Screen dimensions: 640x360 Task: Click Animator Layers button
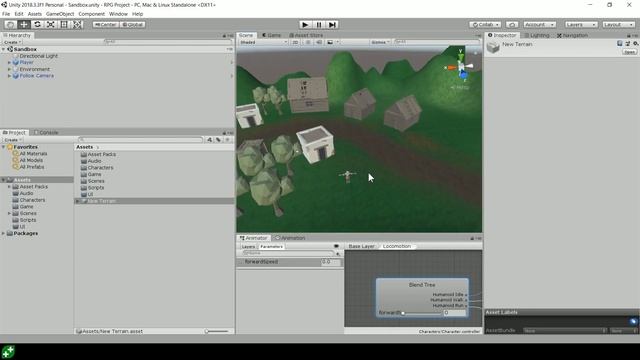pyautogui.click(x=248, y=247)
